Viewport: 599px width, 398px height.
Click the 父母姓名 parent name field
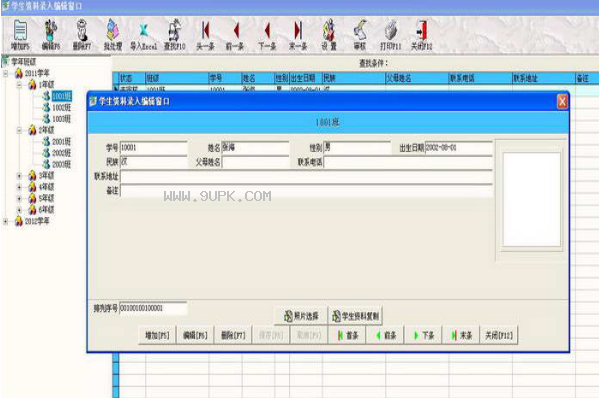[x=255, y=162]
